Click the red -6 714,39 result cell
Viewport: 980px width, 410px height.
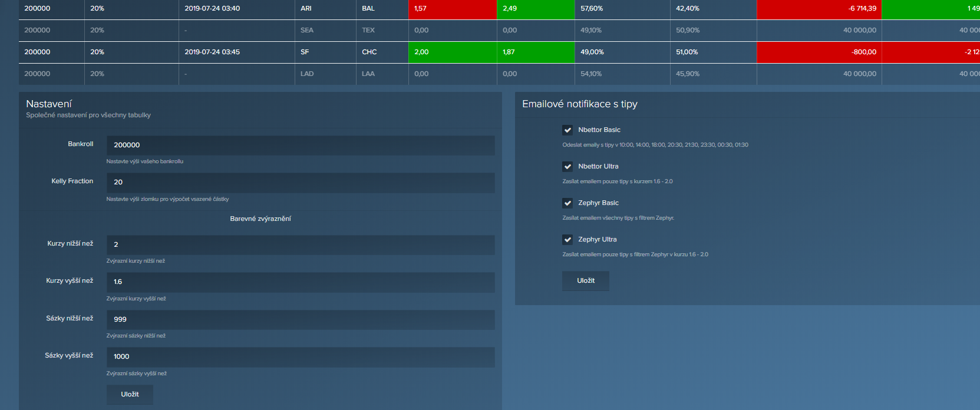(819, 9)
